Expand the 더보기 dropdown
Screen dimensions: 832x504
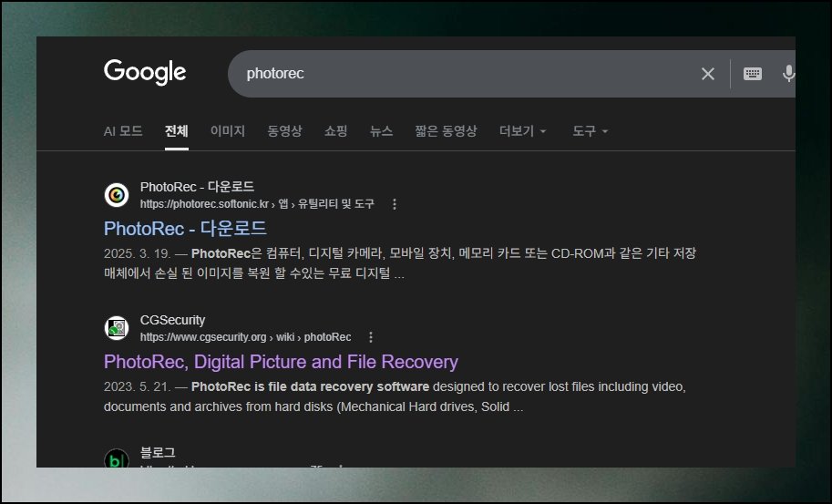pos(523,131)
